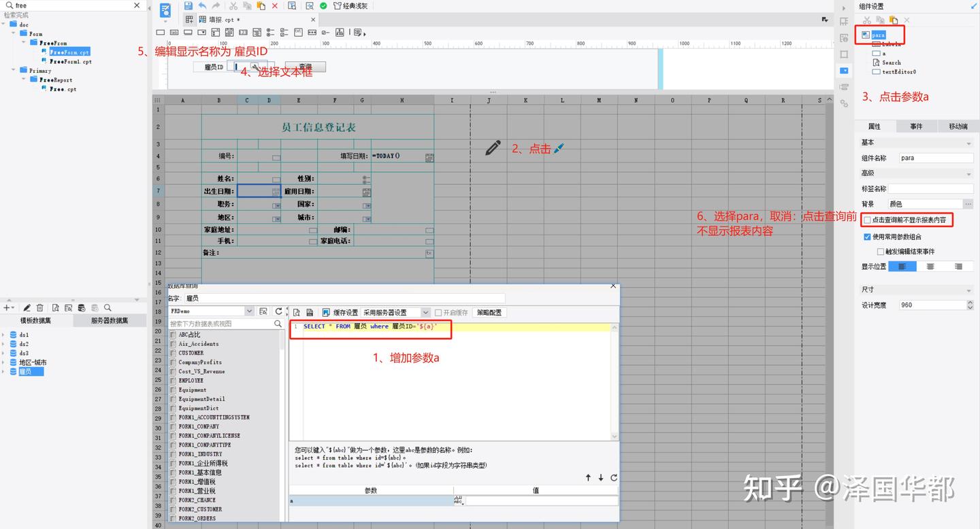
Task: Collapse the doc folder in file tree
Action: click(x=4, y=24)
